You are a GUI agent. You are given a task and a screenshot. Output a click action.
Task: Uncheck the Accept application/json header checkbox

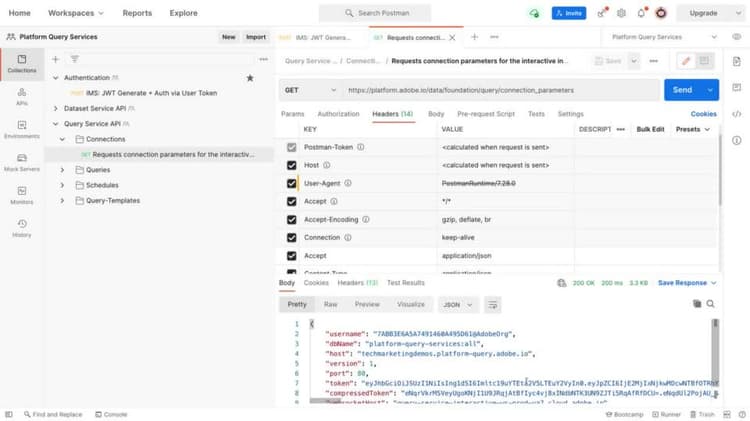tap(291, 256)
